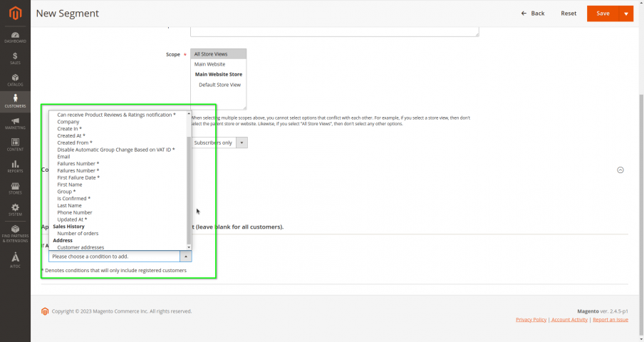644x342 pixels.
Task: Open the Save options dropdown arrow
Action: [626, 14]
